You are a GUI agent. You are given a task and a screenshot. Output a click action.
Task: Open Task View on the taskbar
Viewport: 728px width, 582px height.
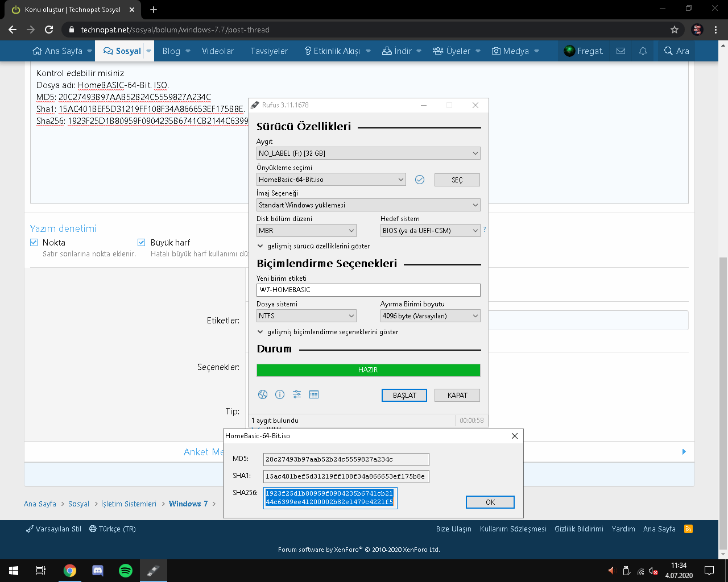pyautogui.click(x=41, y=571)
